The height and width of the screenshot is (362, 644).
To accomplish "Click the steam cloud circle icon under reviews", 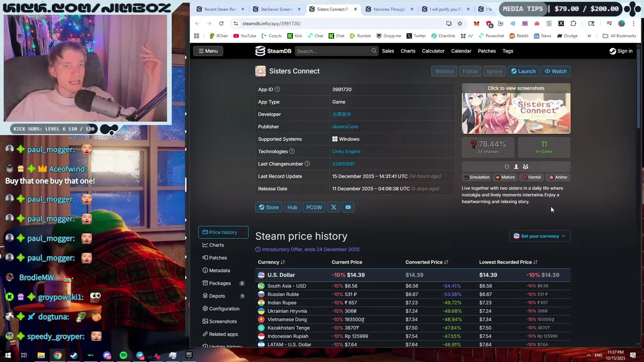I will [x=507, y=166].
